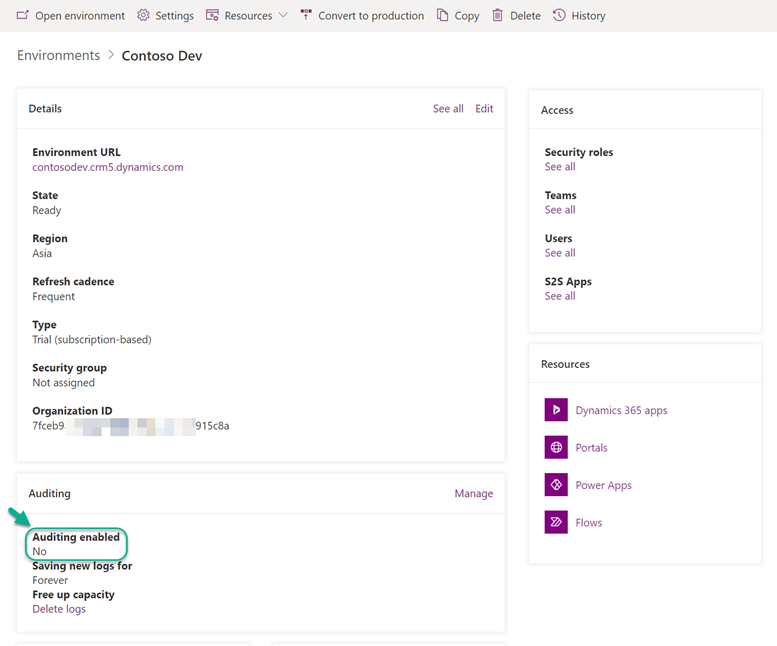Click the 'Ready' state value
This screenshot has height=646, width=777.
[47, 211]
